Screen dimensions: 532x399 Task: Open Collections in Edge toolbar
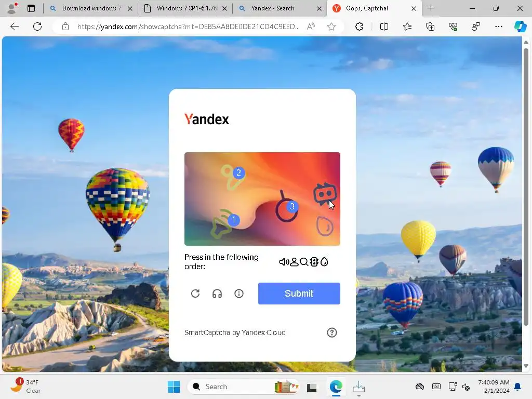click(x=430, y=26)
